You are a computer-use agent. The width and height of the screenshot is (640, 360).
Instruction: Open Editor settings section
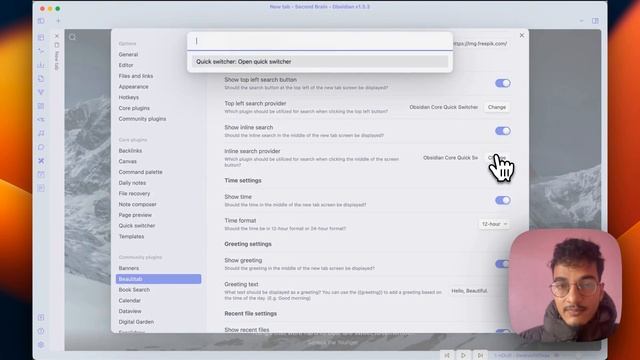126,65
